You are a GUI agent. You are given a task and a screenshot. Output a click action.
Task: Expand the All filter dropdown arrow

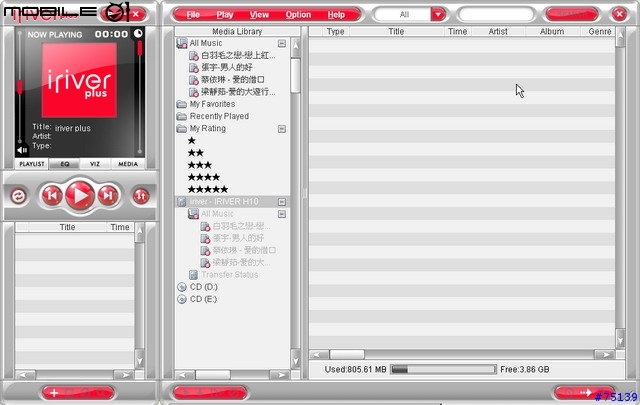pos(438,15)
